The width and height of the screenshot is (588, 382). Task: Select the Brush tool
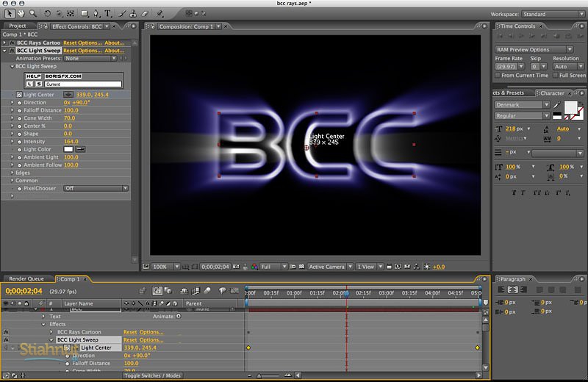click(x=122, y=13)
